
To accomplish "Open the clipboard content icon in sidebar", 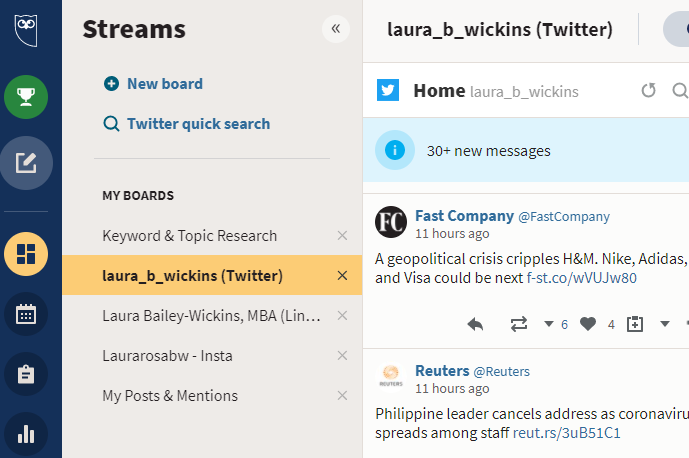I will tap(26, 374).
